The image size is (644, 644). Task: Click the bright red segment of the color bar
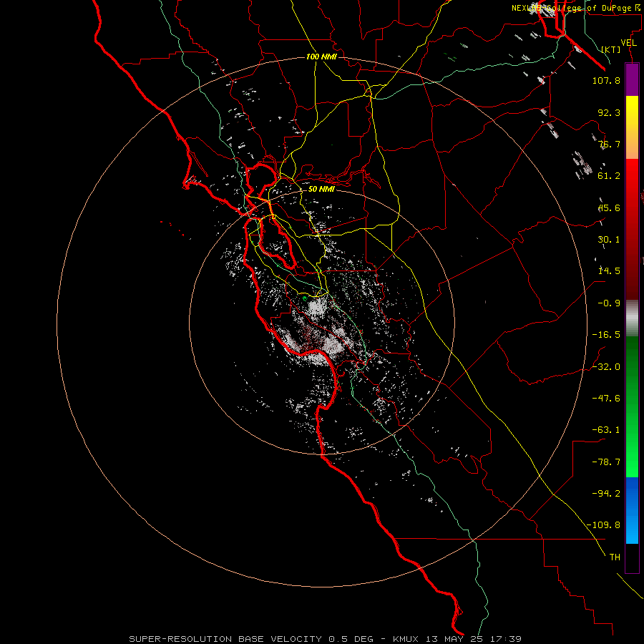(632, 176)
